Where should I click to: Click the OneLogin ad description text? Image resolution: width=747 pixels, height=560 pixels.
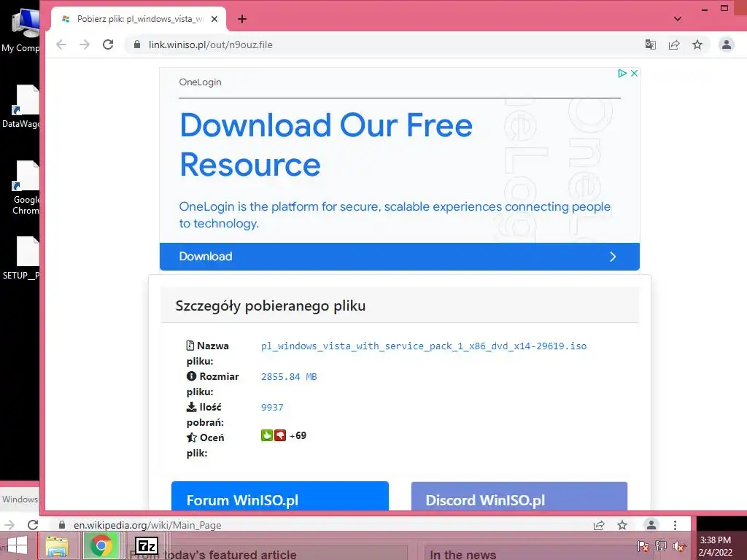tap(395, 215)
